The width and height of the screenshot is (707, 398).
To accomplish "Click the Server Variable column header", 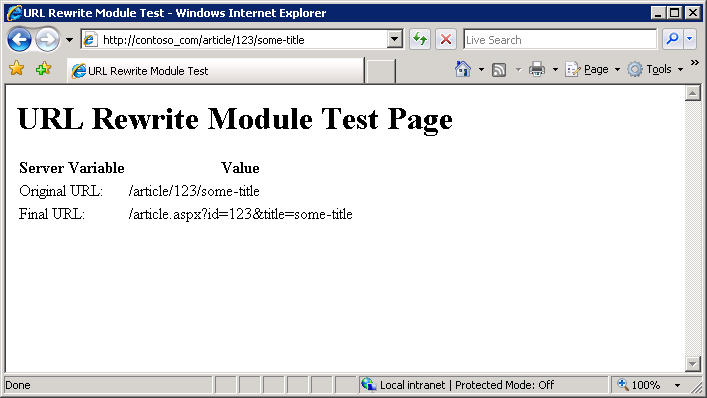I will click(72, 168).
